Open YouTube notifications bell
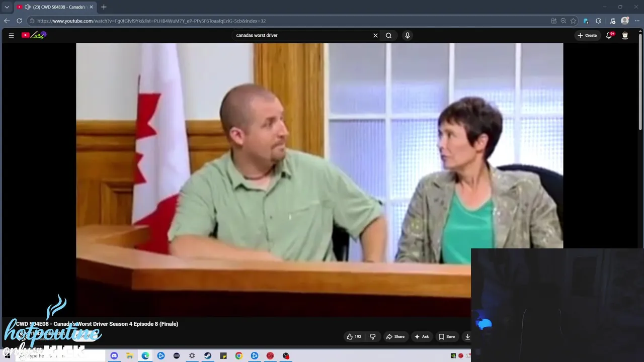644x362 pixels. coord(609,35)
